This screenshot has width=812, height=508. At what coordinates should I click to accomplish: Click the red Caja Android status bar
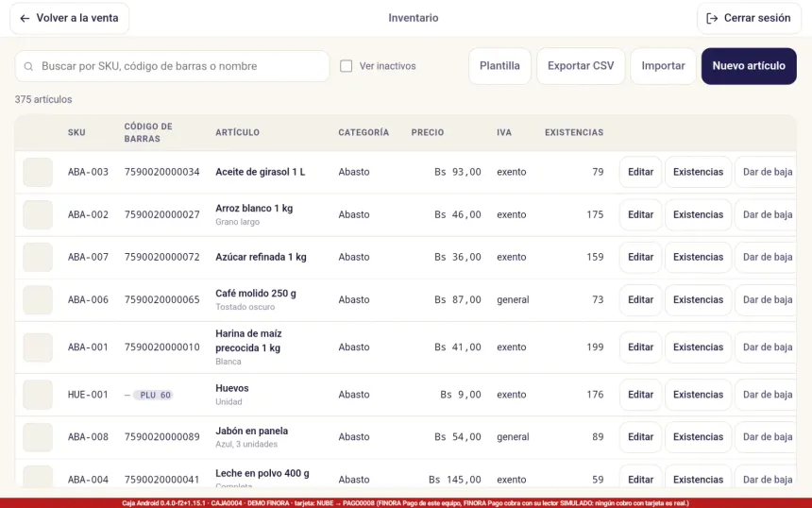406,503
